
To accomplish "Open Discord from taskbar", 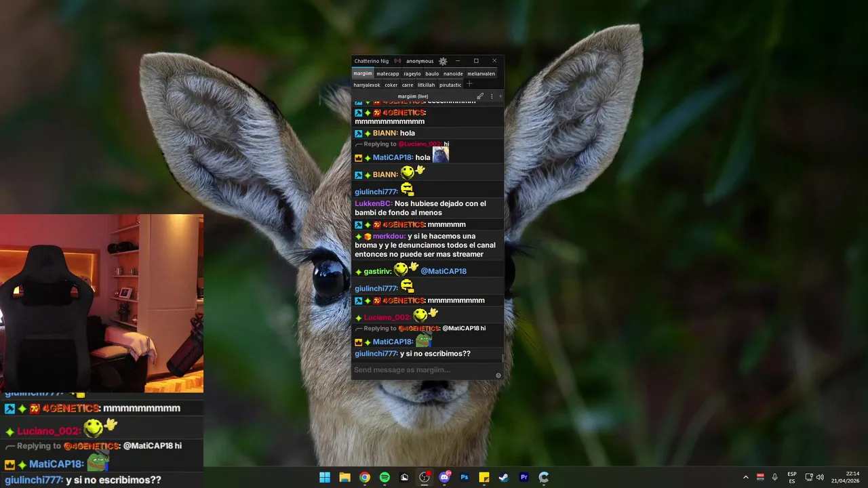I will point(445,477).
